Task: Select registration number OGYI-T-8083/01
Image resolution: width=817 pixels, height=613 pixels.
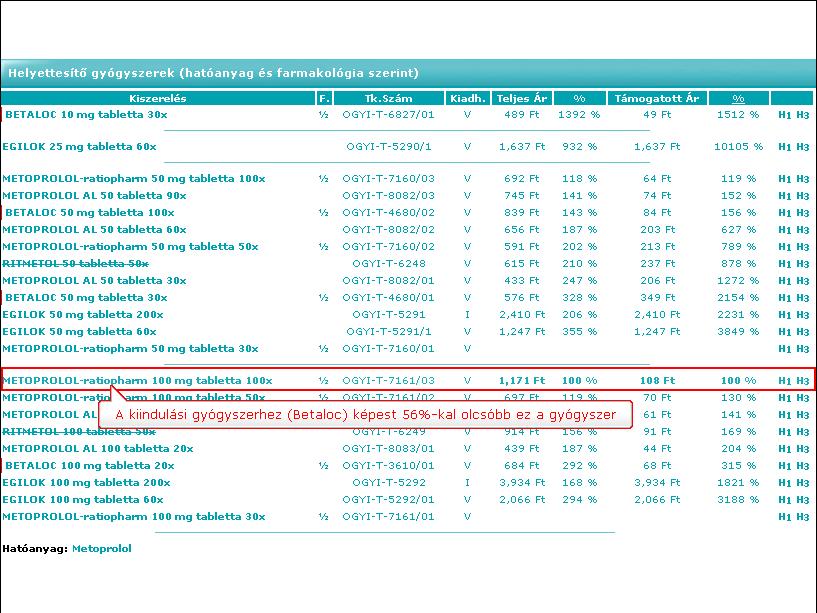Action: [x=388, y=449]
